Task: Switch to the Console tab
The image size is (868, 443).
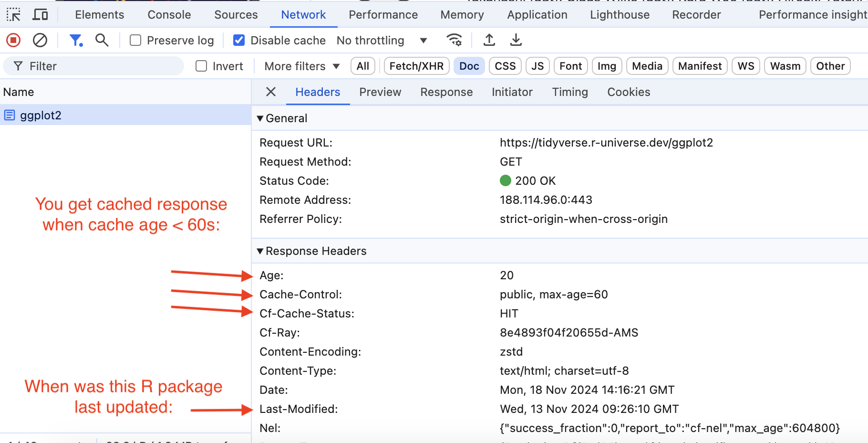Action: click(169, 15)
